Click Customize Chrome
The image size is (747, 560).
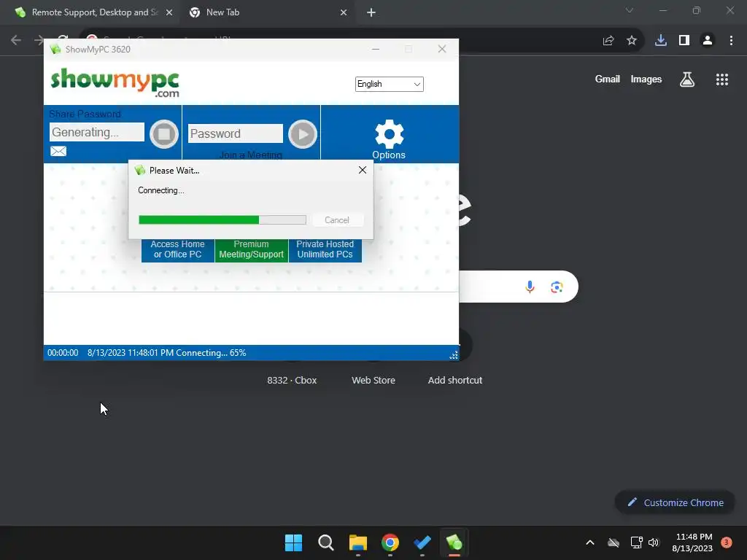tap(675, 502)
